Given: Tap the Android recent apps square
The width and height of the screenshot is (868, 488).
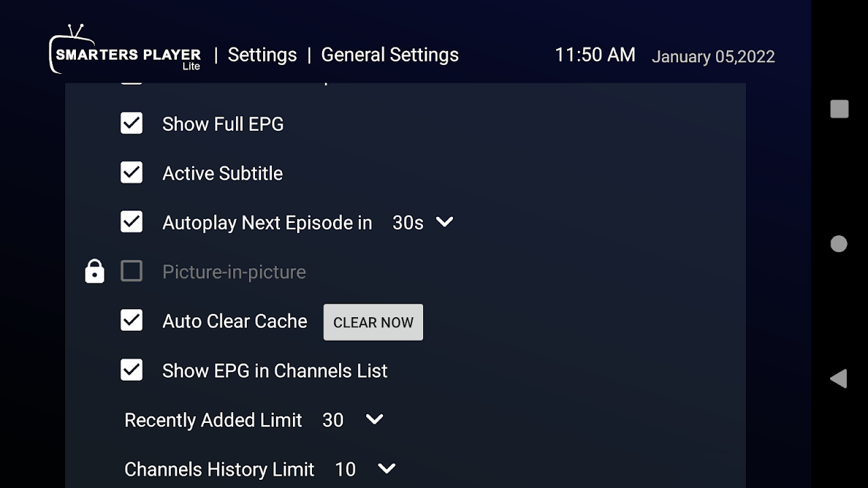Looking at the screenshot, I should coord(840,109).
